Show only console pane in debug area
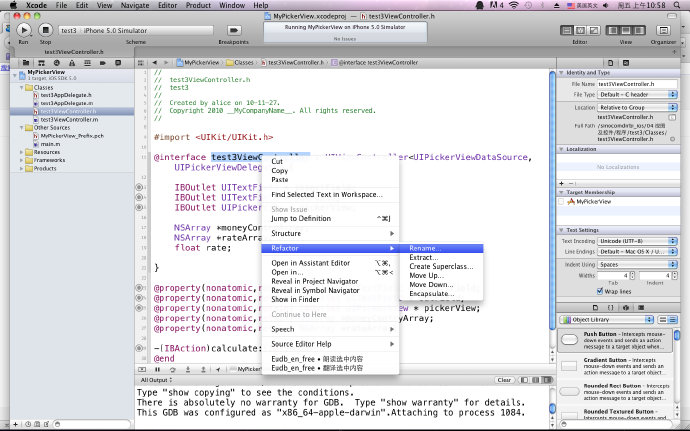The width and height of the screenshot is (690, 431). click(x=547, y=380)
